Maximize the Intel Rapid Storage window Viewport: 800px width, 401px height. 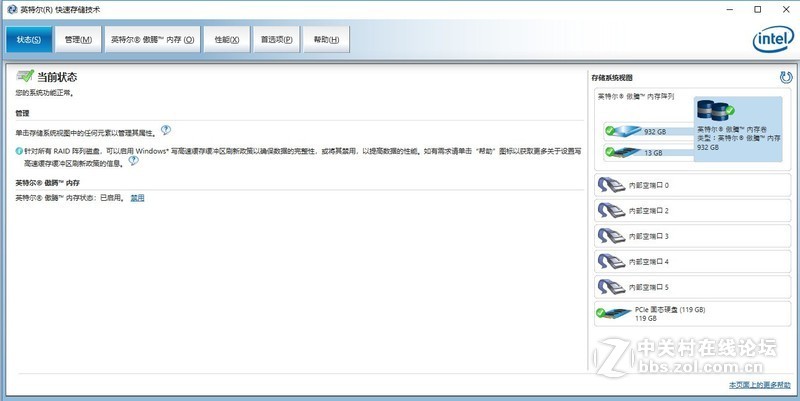pos(758,9)
